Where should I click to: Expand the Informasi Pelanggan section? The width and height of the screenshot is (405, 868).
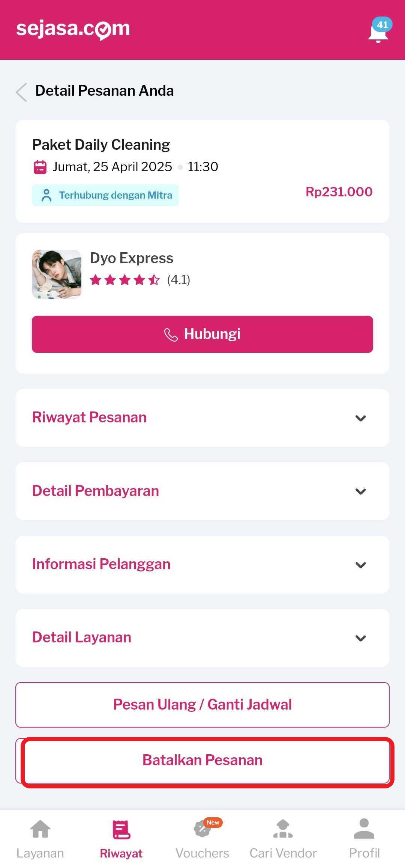[202, 565]
